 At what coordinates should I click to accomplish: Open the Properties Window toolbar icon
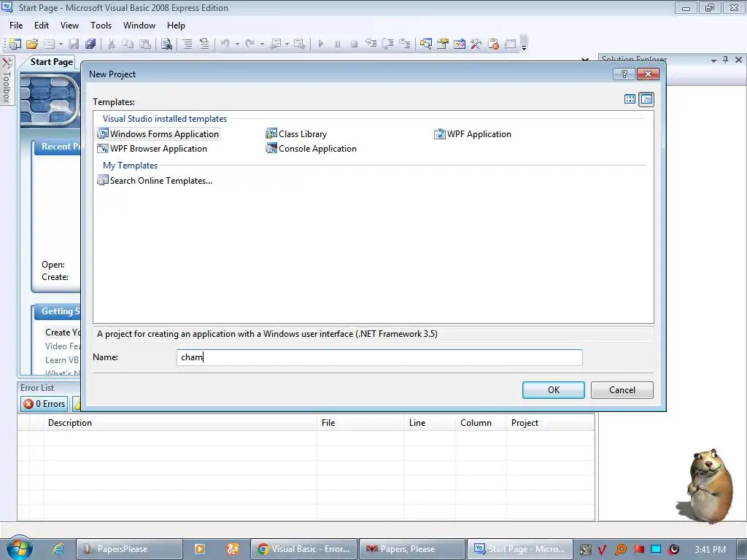(443, 44)
